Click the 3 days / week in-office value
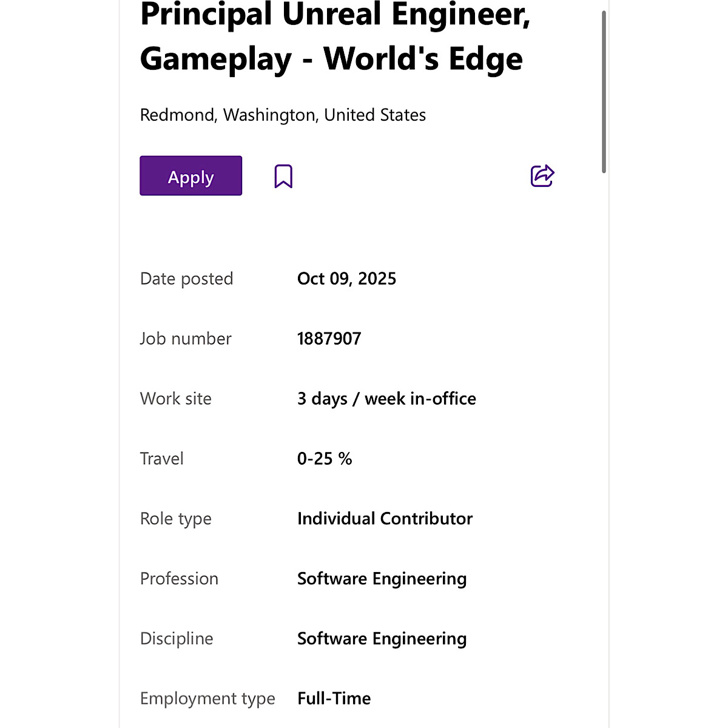 pyautogui.click(x=386, y=399)
